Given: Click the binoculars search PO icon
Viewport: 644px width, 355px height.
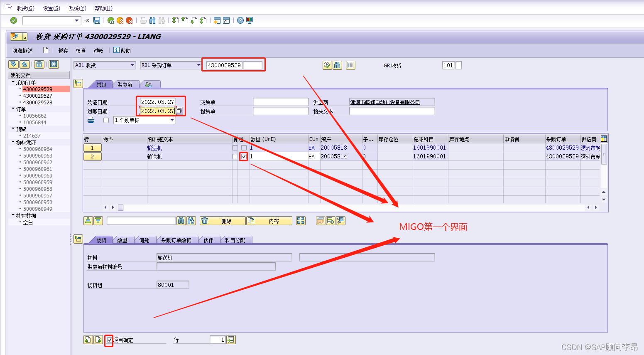Looking at the screenshot, I should tap(337, 65).
